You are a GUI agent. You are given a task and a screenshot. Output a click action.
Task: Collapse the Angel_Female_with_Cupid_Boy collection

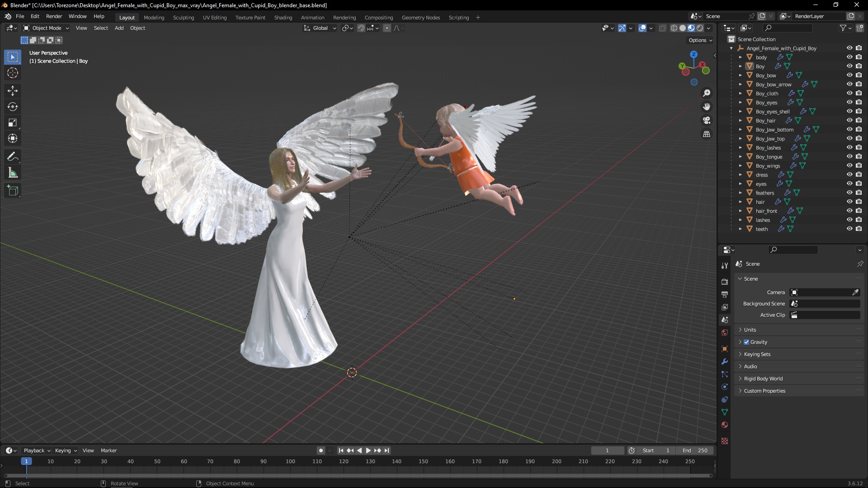pyautogui.click(x=731, y=48)
